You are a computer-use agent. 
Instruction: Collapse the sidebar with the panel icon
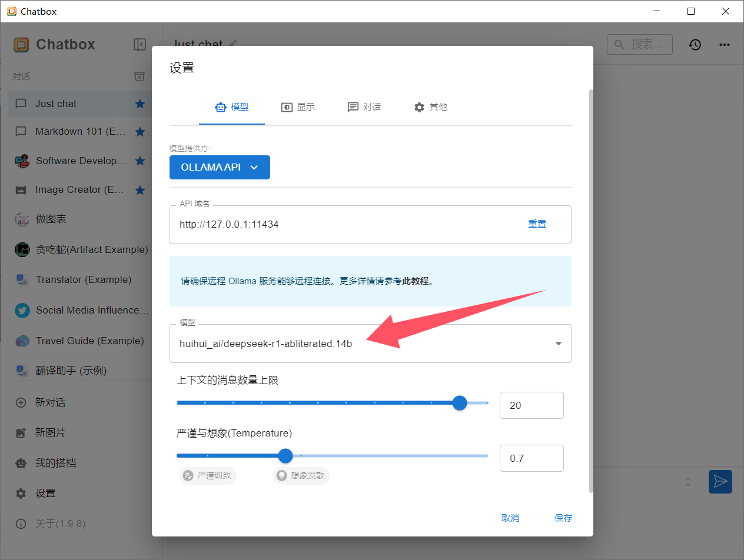tap(139, 44)
